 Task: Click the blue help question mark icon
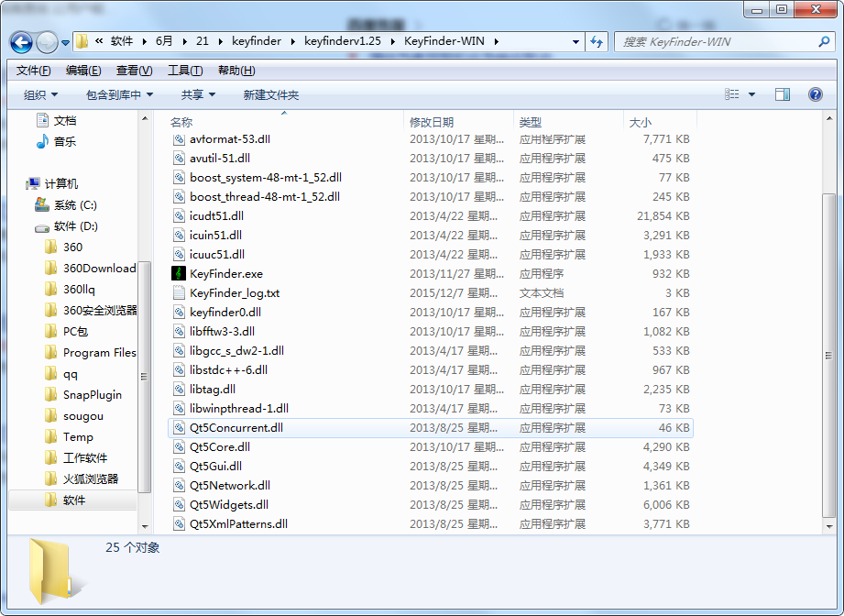tap(815, 94)
